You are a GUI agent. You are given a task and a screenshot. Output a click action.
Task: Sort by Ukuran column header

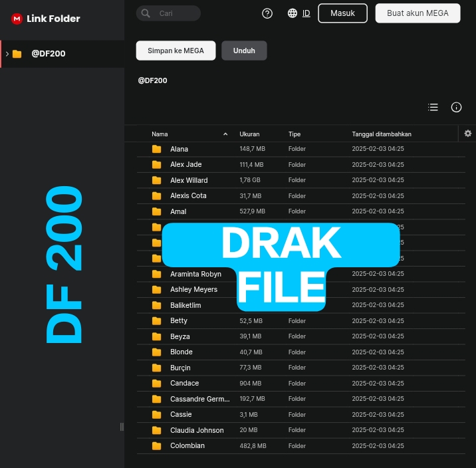(249, 134)
